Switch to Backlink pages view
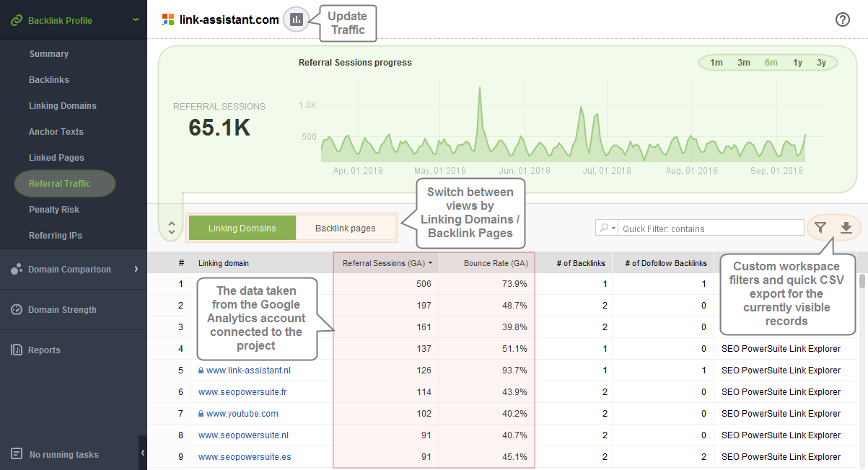Image resolution: width=868 pixels, height=470 pixels. [x=346, y=228]
